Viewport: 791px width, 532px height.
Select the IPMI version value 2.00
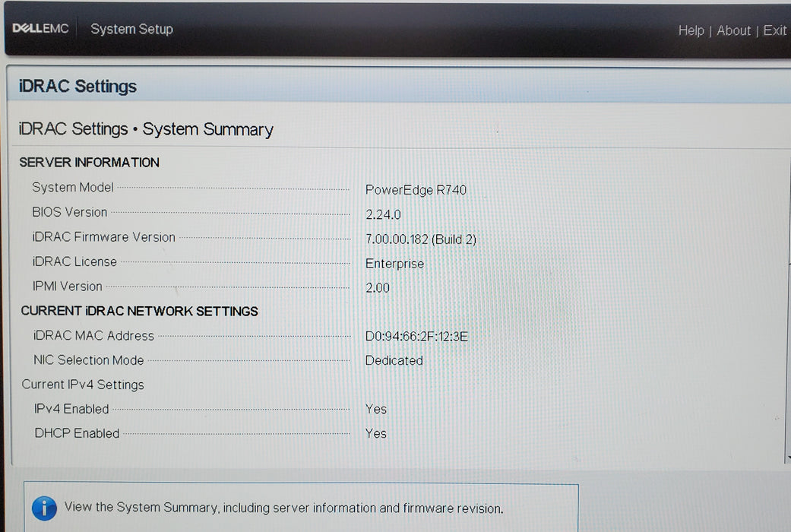point(378,288)
